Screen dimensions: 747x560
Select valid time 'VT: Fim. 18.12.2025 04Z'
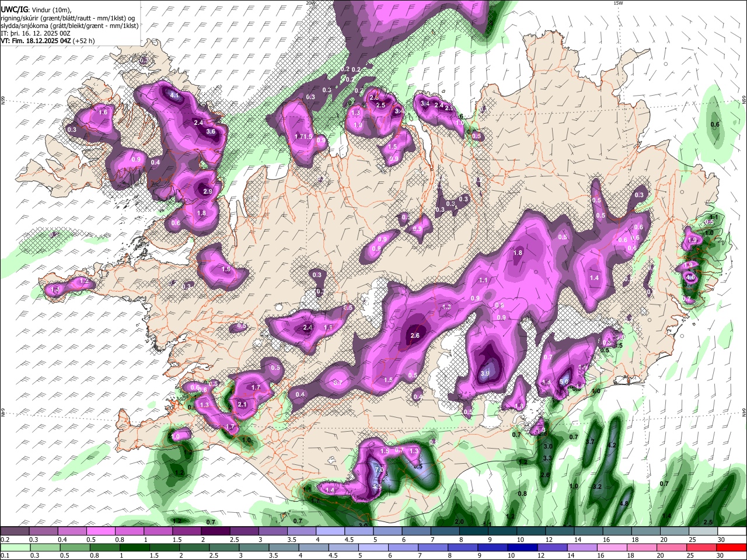(36, 41)
